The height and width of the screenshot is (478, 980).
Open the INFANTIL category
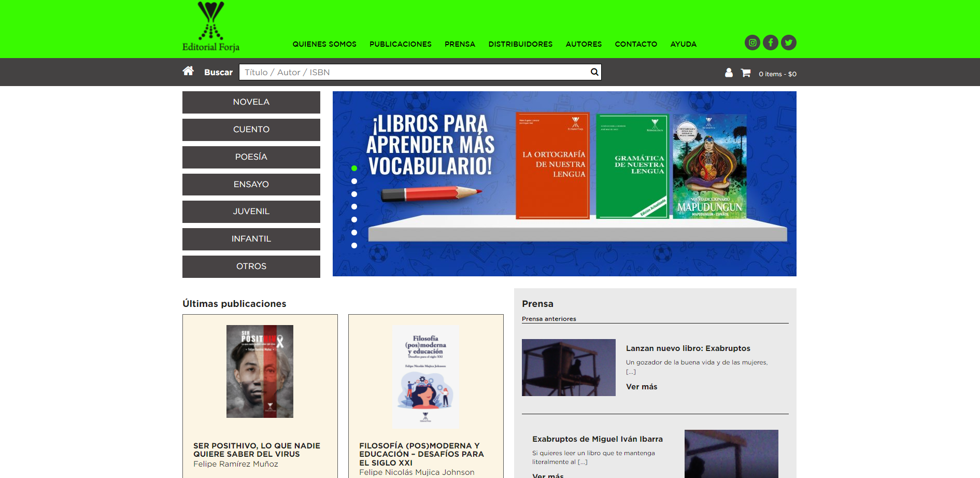[x=251, y=239]
